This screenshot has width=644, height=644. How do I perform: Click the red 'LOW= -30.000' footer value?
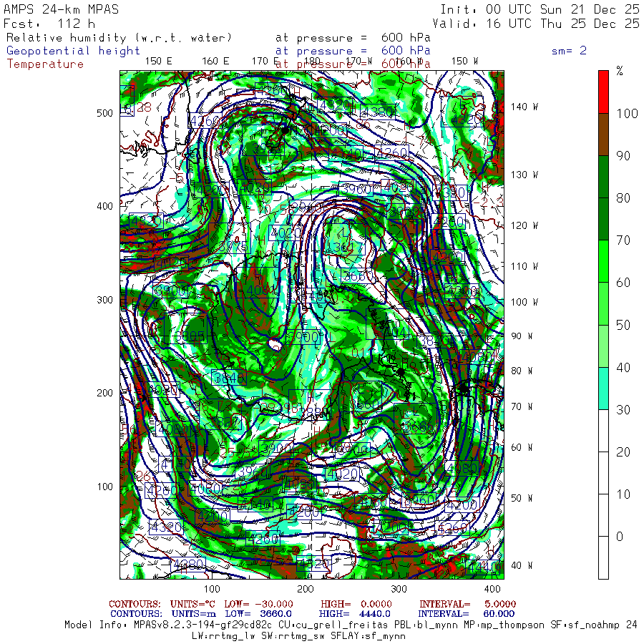[x=258, y=604]
